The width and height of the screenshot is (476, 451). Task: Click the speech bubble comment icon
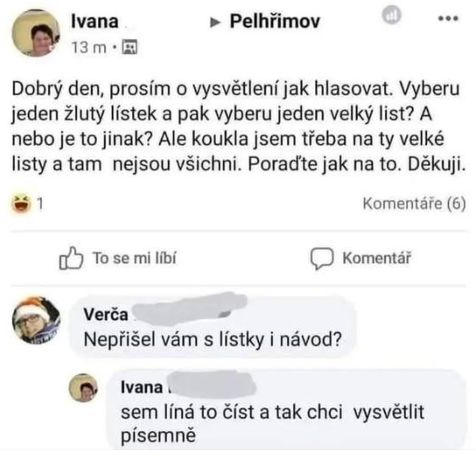point(321,258)
